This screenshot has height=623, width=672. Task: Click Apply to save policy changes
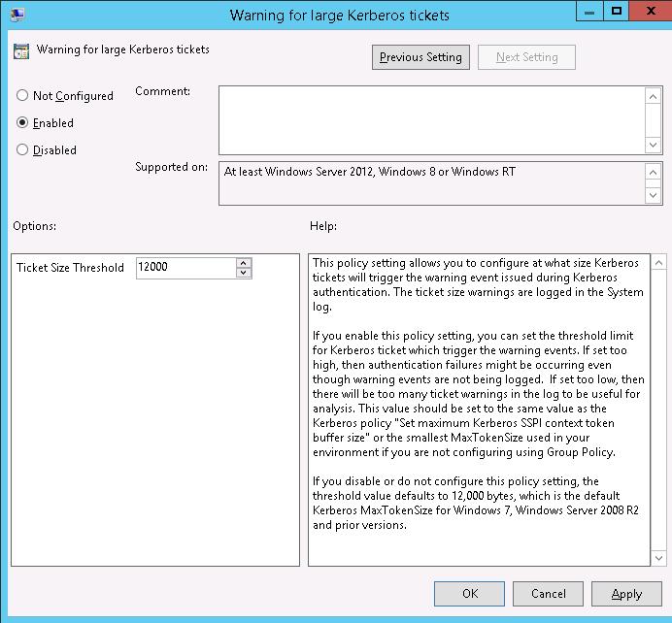[x=626, y=594]
